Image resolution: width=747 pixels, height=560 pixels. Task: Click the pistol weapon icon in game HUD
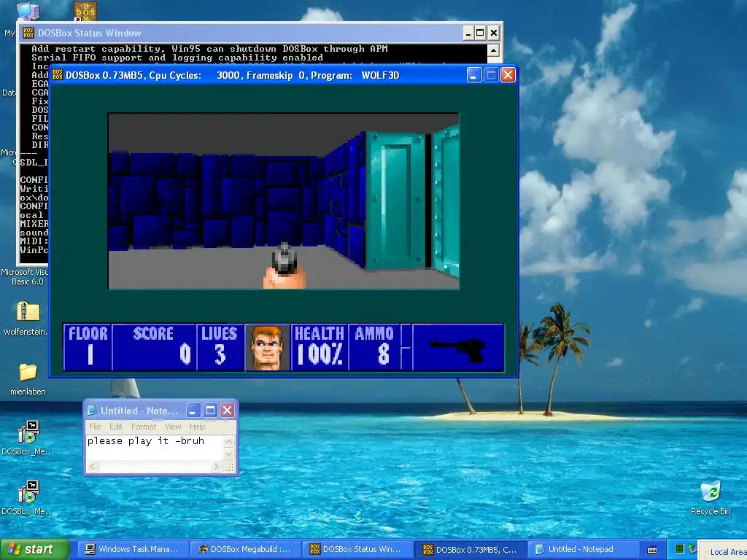point(457,349)
